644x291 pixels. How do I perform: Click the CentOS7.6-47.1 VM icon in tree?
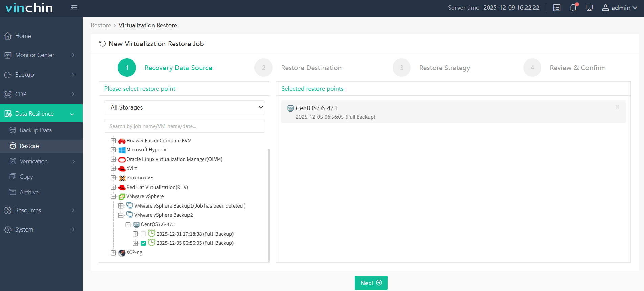click(x=137, y=224)
